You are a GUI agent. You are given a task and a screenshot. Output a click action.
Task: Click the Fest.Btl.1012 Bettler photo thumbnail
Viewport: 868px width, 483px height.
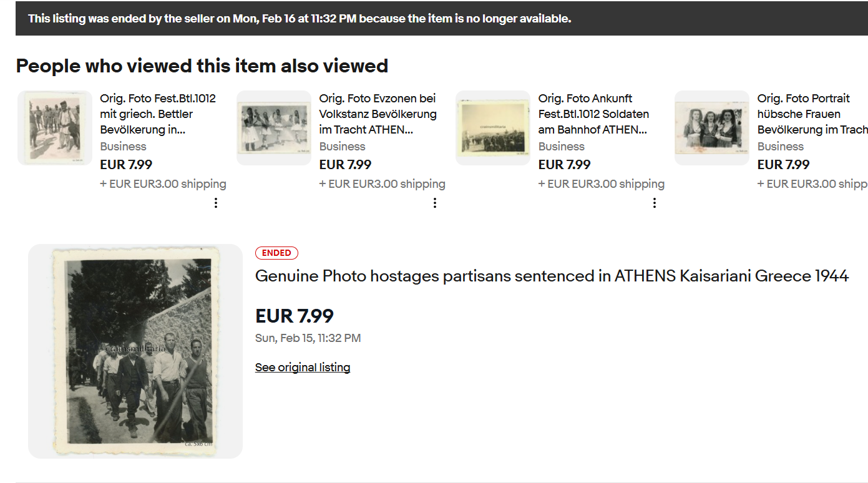56,128
